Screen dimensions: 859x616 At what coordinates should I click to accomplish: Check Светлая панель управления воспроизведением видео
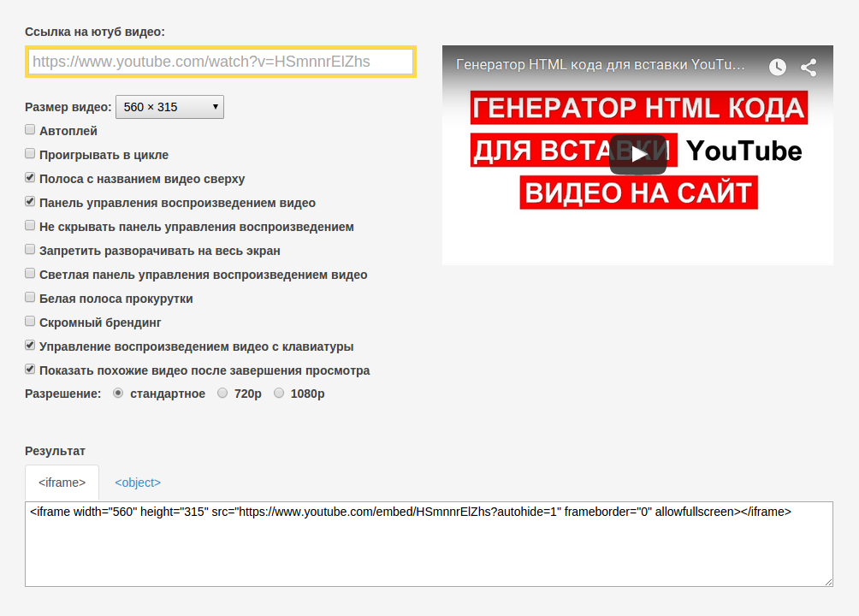30,274
